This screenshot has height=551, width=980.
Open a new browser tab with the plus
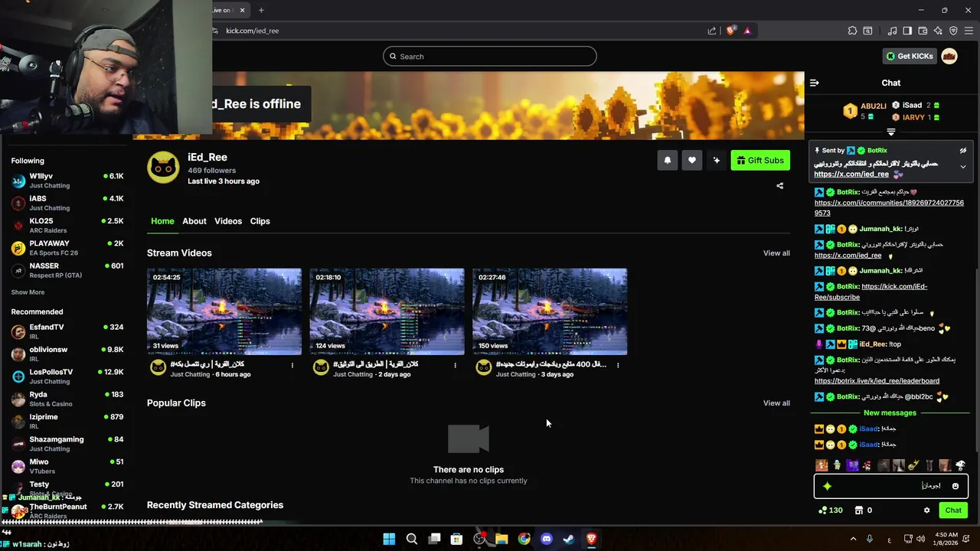tap(261, 10)
